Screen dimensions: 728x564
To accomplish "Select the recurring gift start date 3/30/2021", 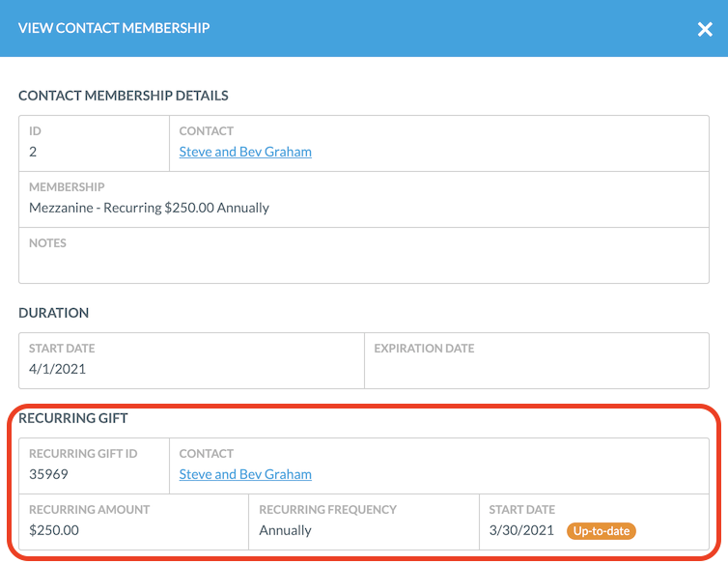I will pyautogui.click(x=521, y=530).
